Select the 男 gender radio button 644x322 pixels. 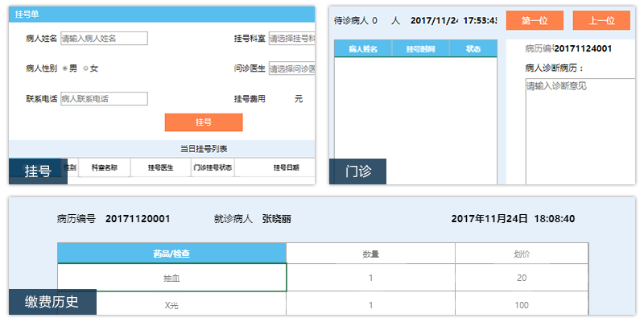(x=64, y=68)
